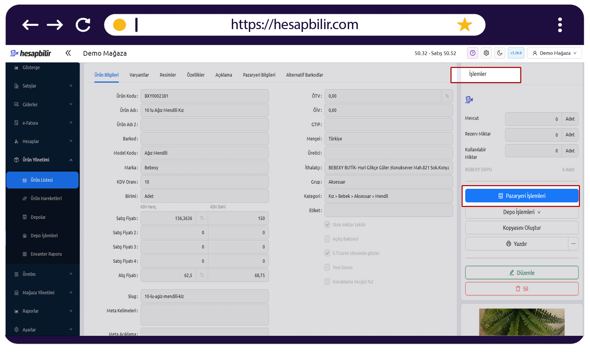Click the Mağaza Yönetimi store icon
The height and width of the screenshot is (364, 590).
point(16,293)
